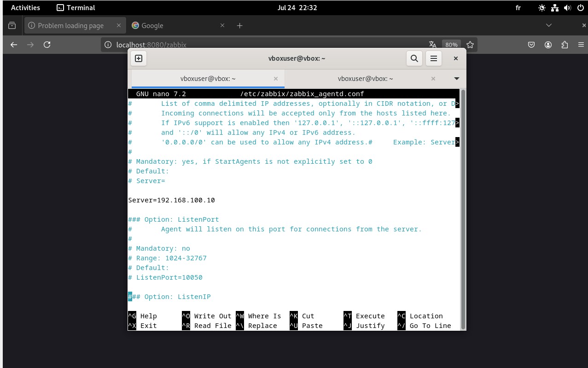Click the terminal search magnifier icon
This screenshot has height=368, width=588.
pyautogui.click(x=414, y=58)
